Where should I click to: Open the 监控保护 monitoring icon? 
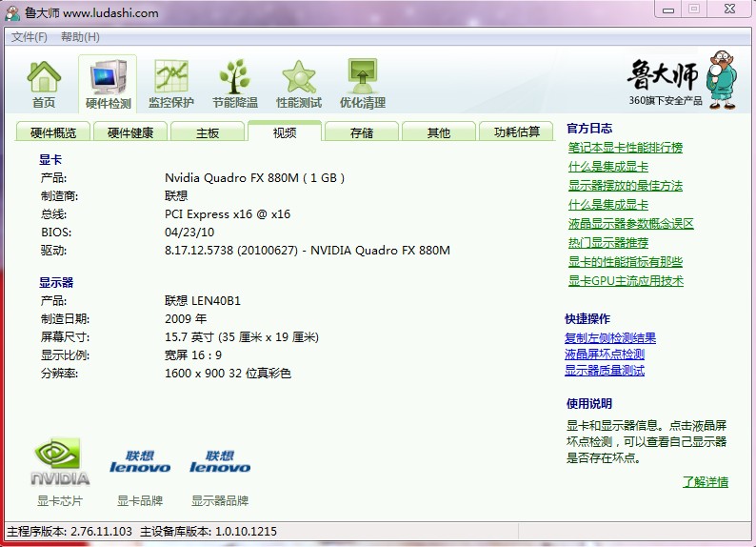click(x=170, y=84)
